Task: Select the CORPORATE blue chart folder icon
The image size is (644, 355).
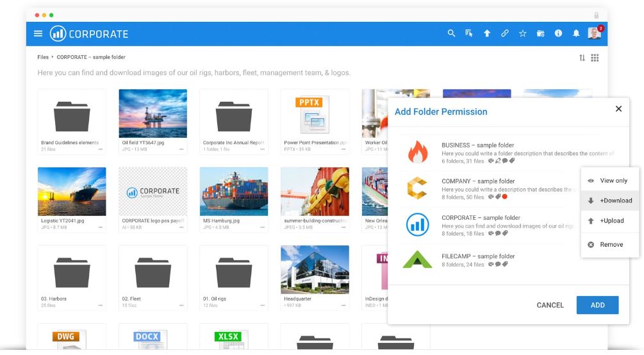Action: [417, 224]
